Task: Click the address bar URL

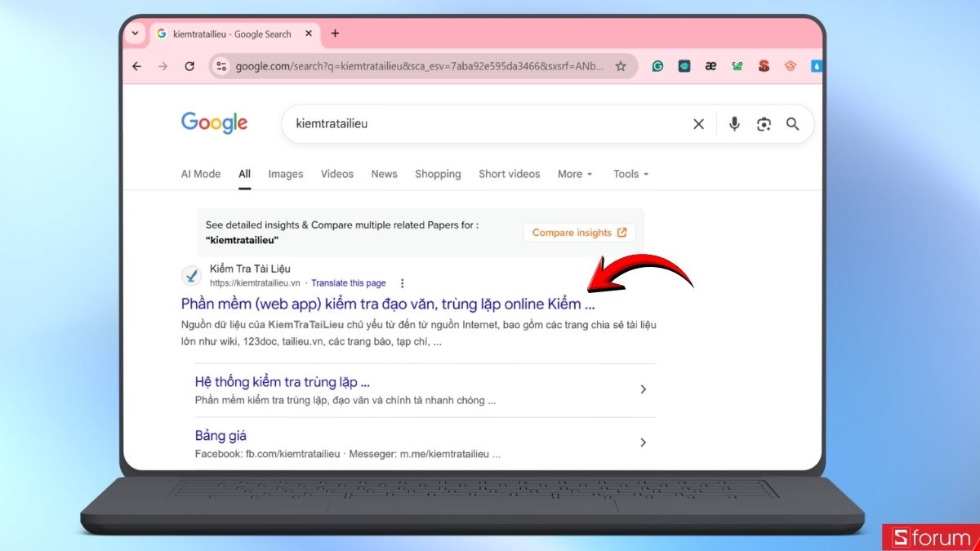Action: pos(419,66)
